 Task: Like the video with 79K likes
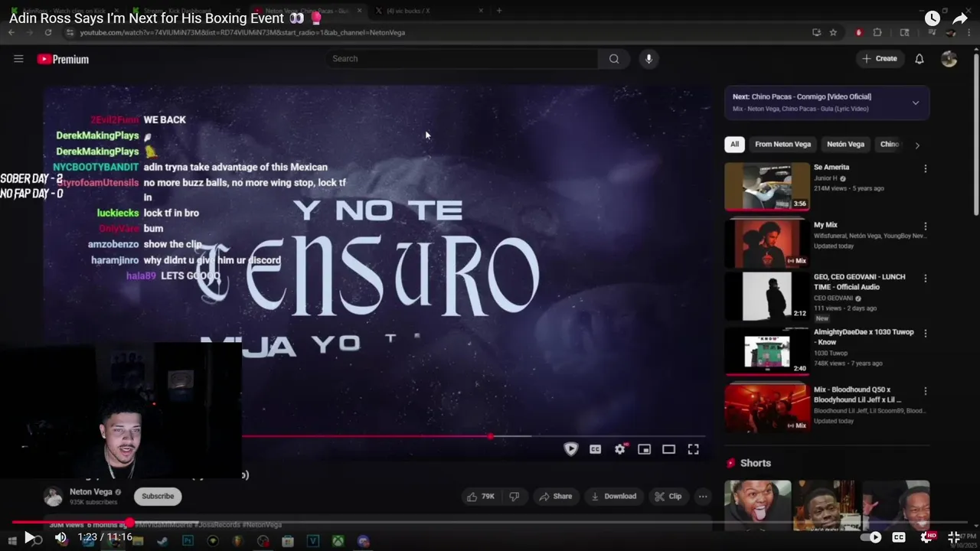[x=482, y=496]
